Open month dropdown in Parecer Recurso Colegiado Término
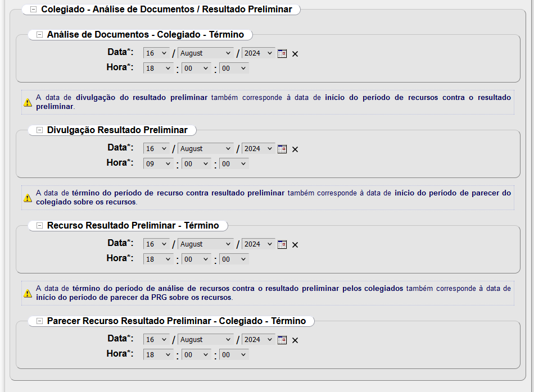The width and height of the screenshot is (534, 392). point(205,340)
